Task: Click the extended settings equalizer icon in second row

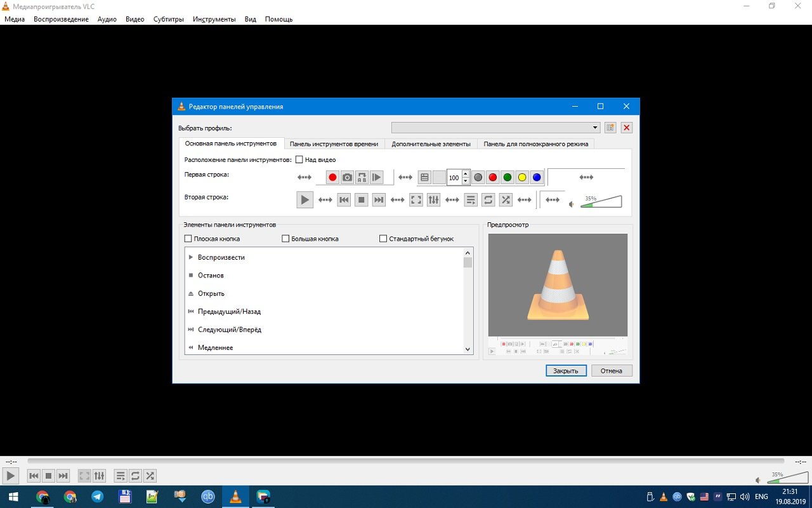Action: point(433,200)
